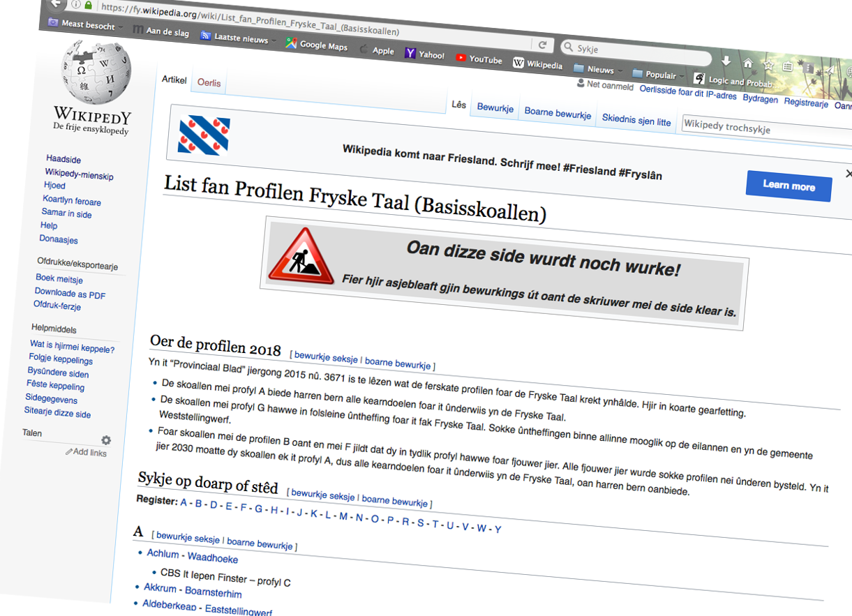The width and height of the screenshot is (852, 616).
Task: Open the Boarne bewurkje tab
Action: 558,114
